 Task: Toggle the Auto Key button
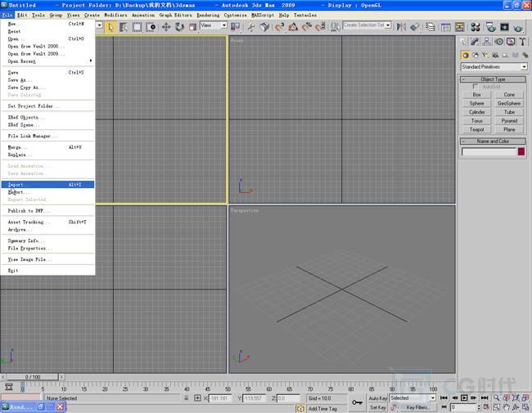[377, 398]
